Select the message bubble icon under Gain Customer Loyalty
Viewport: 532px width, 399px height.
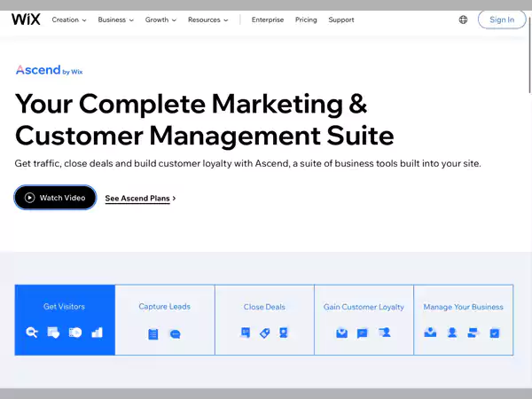(x=363, y=333)
